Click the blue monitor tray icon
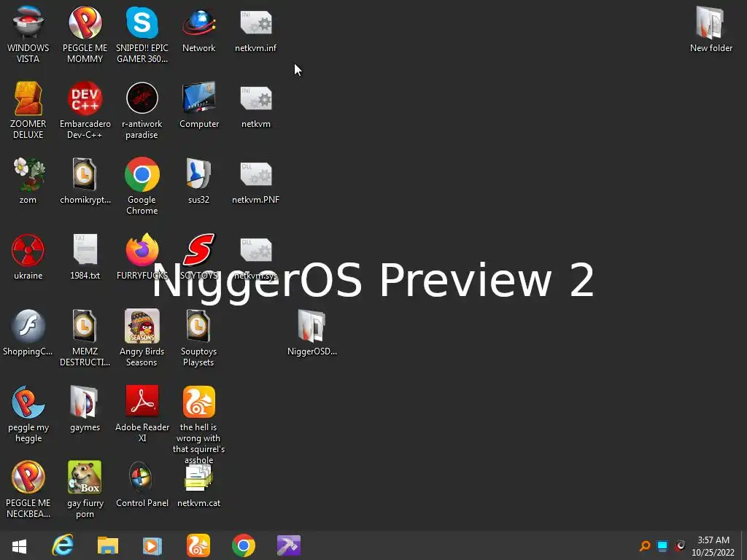Viewport: 747px width, 560px height. 662,545
